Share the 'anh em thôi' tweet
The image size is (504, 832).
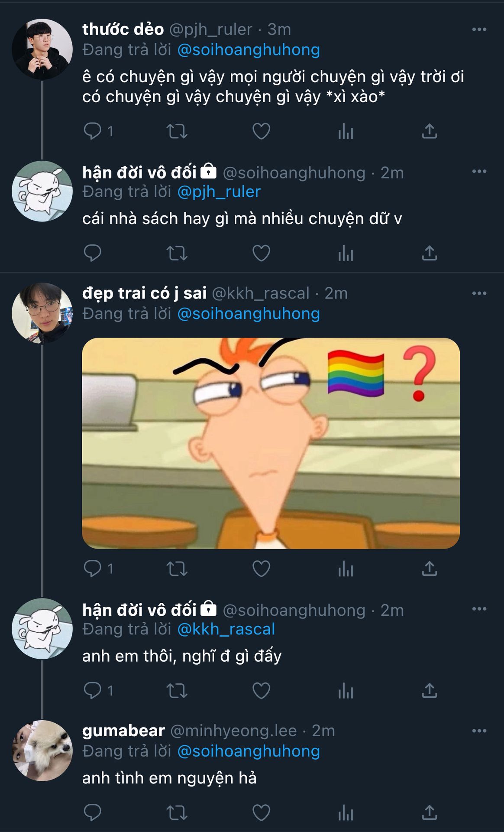[429, 690]
